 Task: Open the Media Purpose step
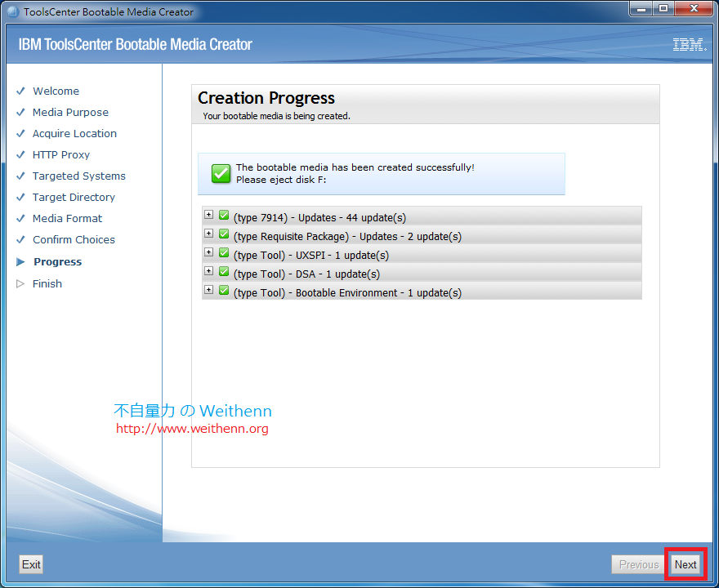(x=70, y=112)
